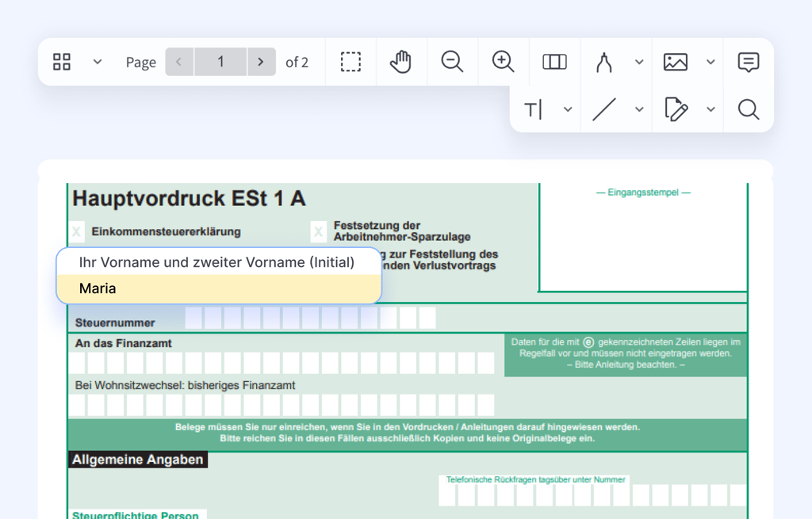The height and width of the screenshot is (519, 812).
Task: Click the first Steuernummer digit box
Action: pyautogui.click(x=193, y=319)
